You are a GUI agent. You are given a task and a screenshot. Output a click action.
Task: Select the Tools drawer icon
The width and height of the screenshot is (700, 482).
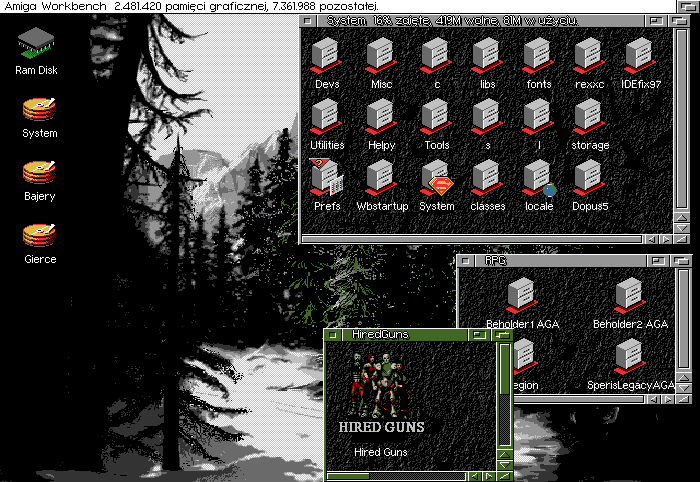point(436,124)
